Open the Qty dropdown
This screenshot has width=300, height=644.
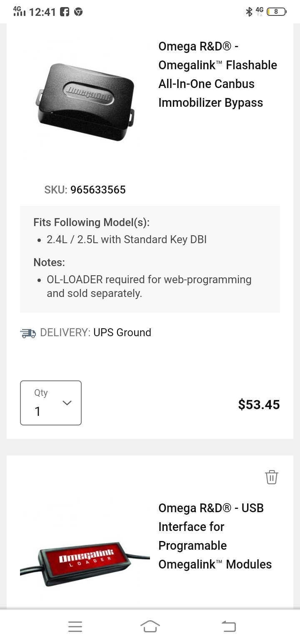[x=51, y=403]
